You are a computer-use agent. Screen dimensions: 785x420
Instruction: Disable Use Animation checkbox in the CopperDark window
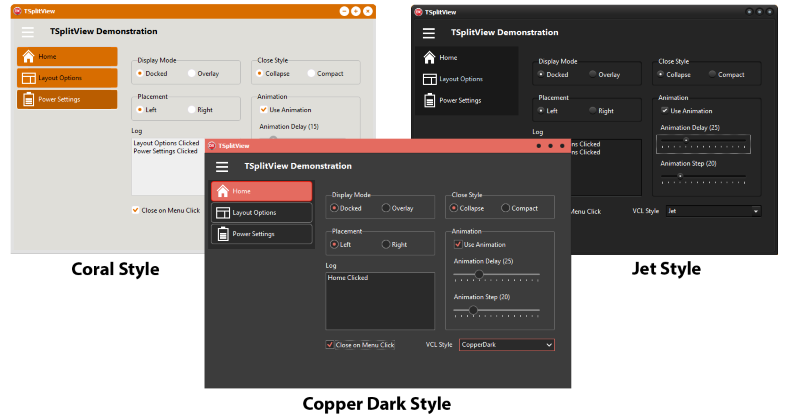click(458, 244)
